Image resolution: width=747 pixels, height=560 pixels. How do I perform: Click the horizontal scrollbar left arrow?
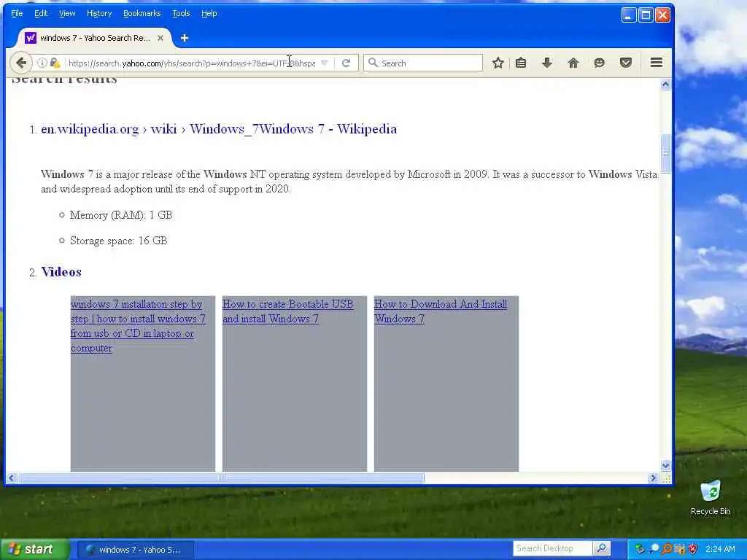tap(12, 478)
